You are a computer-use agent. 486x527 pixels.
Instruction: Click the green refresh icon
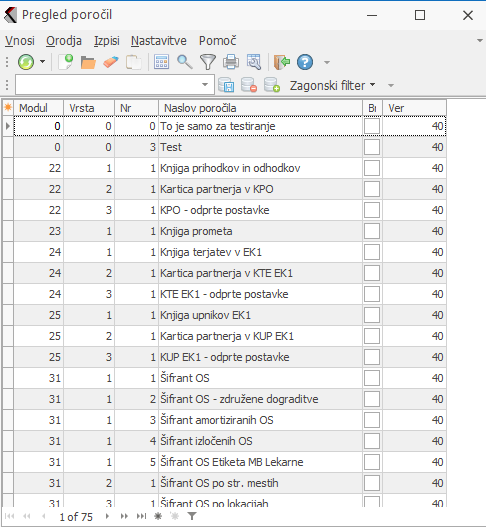coord(26,62)
